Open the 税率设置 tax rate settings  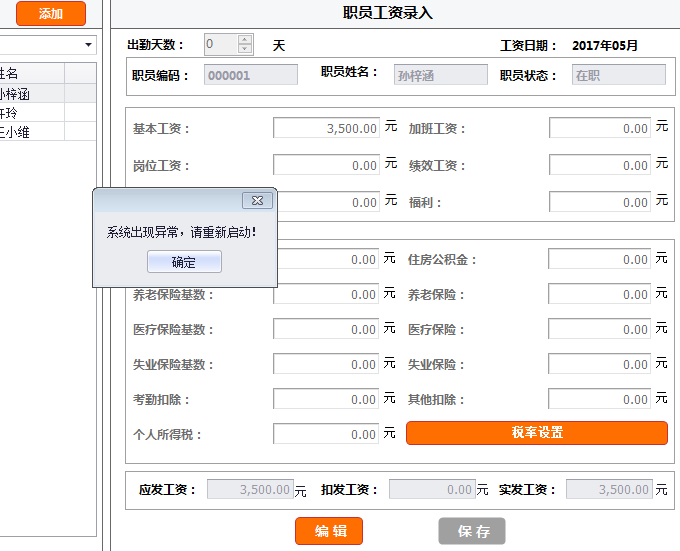pos(536,433)
